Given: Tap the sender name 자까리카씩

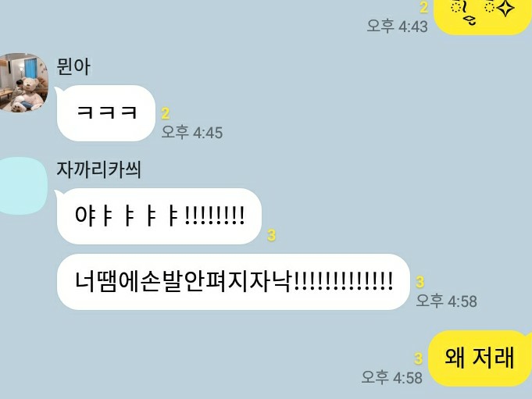Looking at the screenshot, I should [98, 169].
